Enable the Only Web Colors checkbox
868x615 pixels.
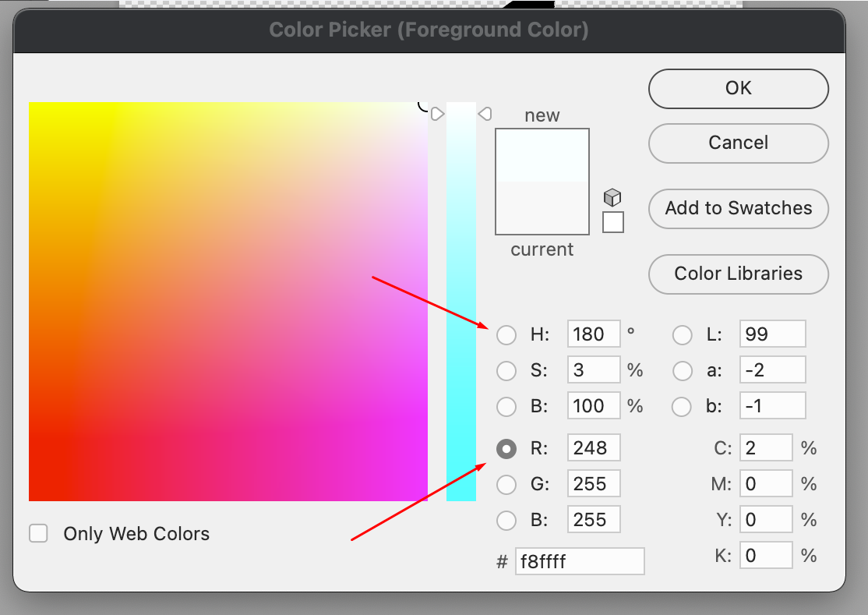(x=38, y=534)
